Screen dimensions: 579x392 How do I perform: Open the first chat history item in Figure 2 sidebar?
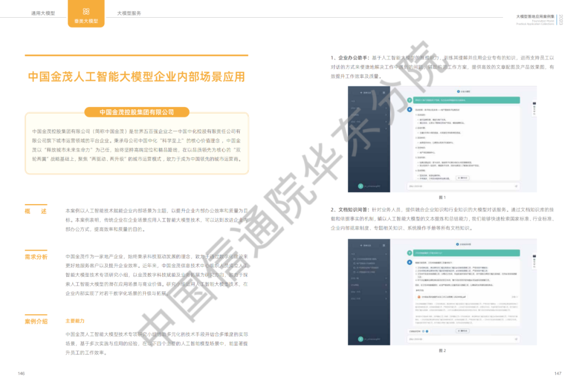tap(365, 259)
